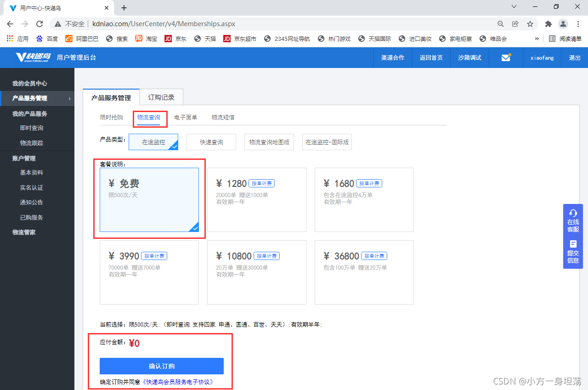Select product type 物流查询地图版
This screenshot has height=390, width=588.
tap(269, 142)
